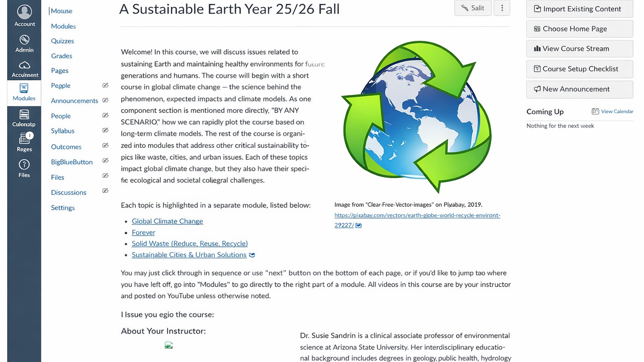Select the Modules icon in global navigation
Screen dimensions: 644x362
[24, 88]
